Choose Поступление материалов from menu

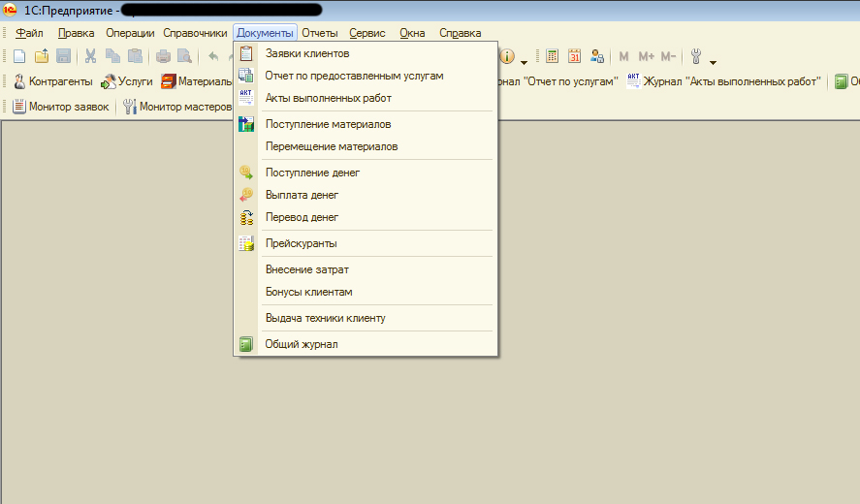click(328, 124)
